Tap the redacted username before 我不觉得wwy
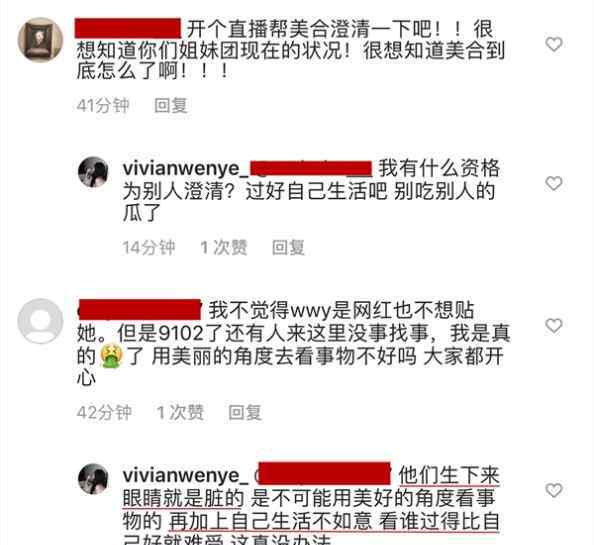This screenshot has width=594, height=545. coord(140,310)
